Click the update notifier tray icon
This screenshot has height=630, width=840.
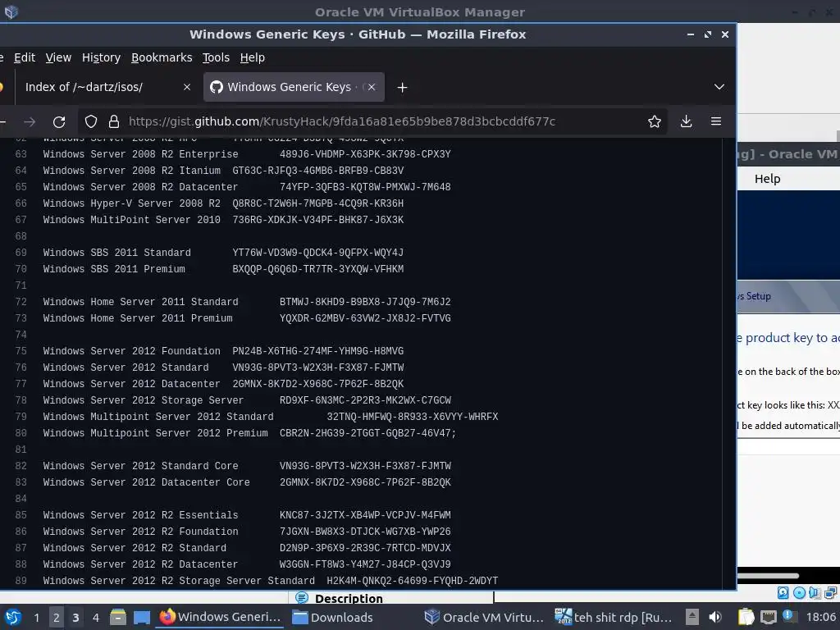(x=788, y=616)
